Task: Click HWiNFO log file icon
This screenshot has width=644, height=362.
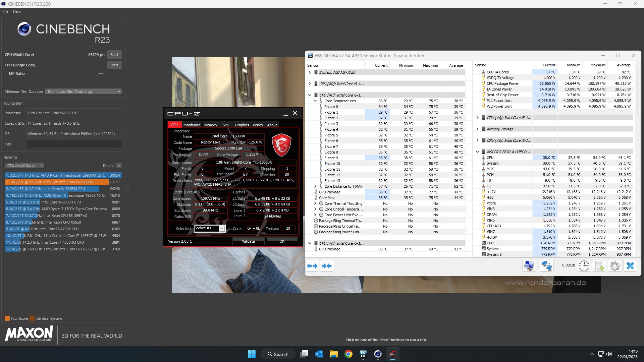Action: pyautogui.click(x=599, y=266)
